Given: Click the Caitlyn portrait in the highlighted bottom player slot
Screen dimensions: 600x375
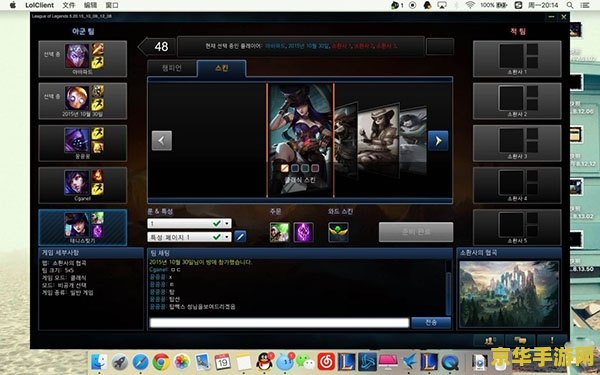Looking at the screenshot, I should point(77,224).
